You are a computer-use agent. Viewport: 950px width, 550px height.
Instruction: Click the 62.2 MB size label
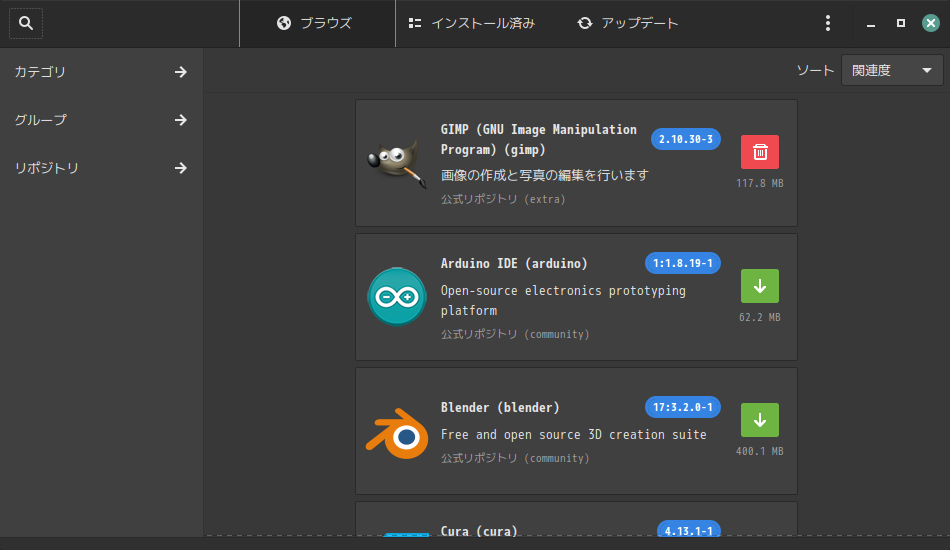[x=760, y=317]
